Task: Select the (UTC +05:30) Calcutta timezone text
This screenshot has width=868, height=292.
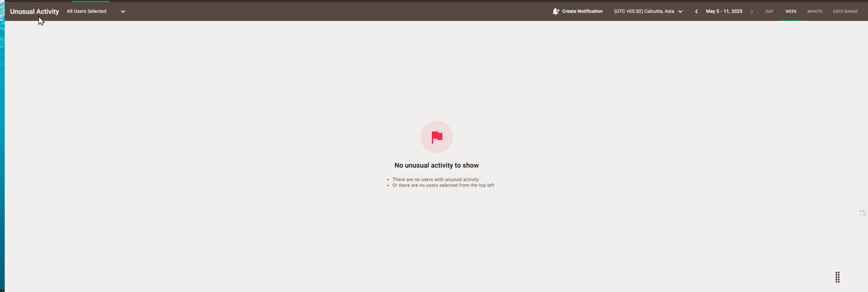Action: pyautogui.click(x=644, y=12)
